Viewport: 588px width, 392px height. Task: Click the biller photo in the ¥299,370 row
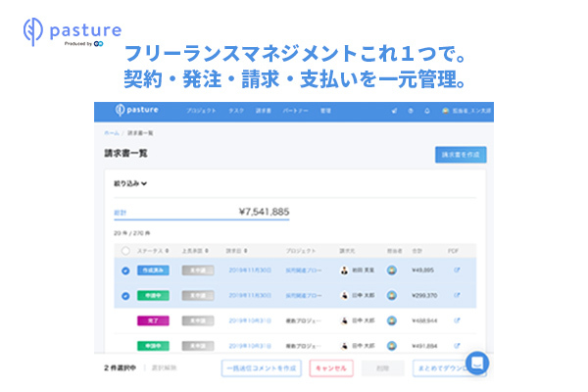344,295
